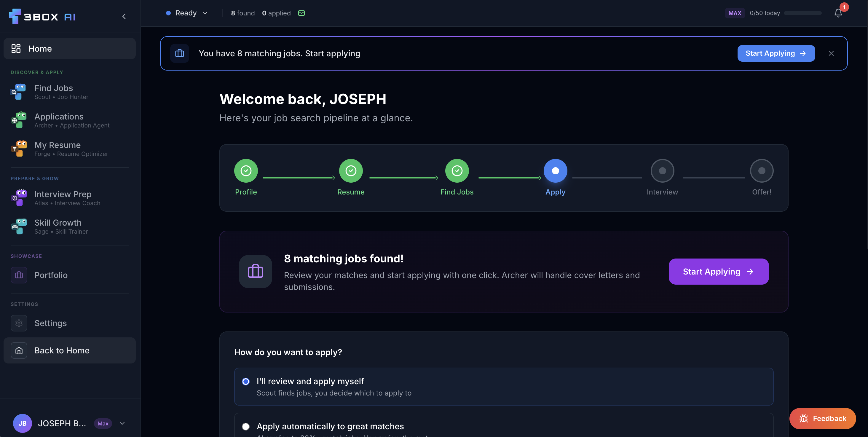Go to Home in sidebar
The width and height of the screenshot is (868, 437).
[69, 49]
